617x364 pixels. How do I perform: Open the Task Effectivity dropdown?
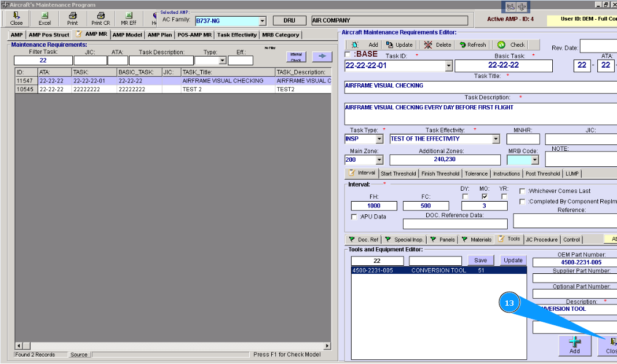[x=496, y=139]
